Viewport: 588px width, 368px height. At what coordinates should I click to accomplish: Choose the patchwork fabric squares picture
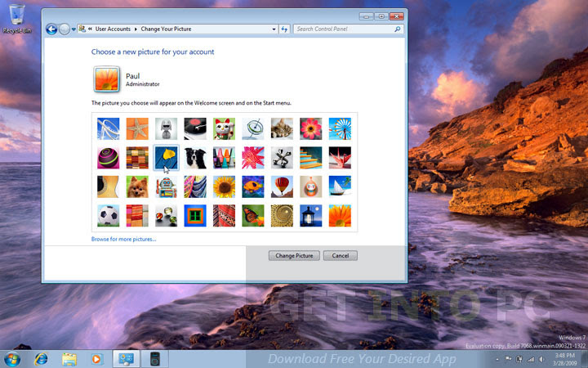pyautogui.click(x=137, y=158)
